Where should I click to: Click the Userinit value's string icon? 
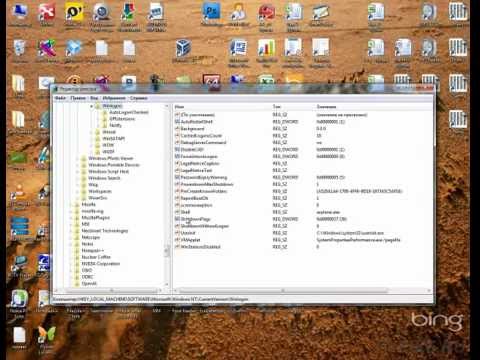pyautogui.click(x=177, y=233)
